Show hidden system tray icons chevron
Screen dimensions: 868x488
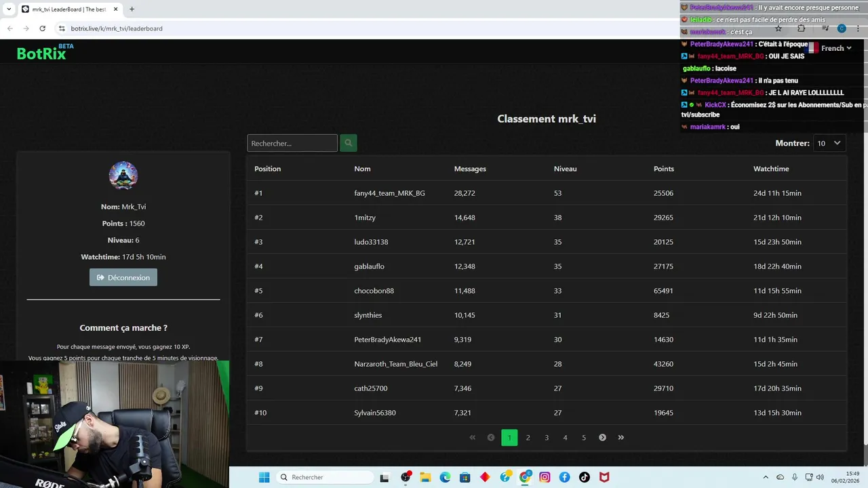point(766,477)
